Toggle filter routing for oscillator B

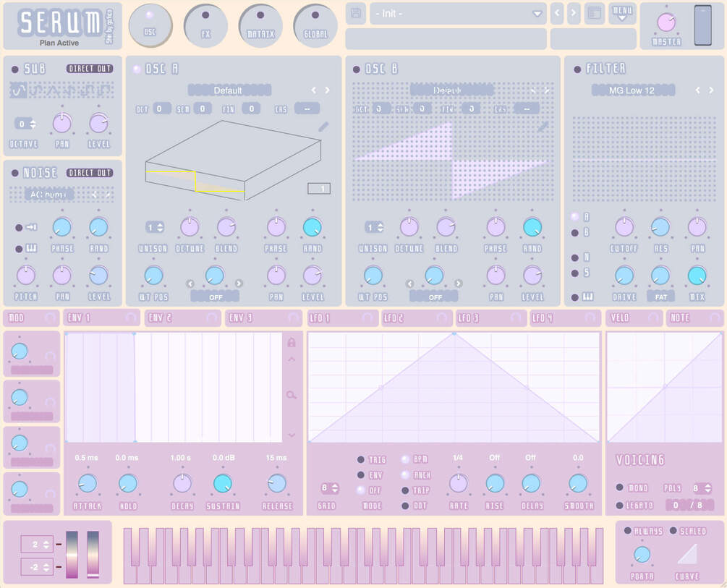click(x=575, y=233)
